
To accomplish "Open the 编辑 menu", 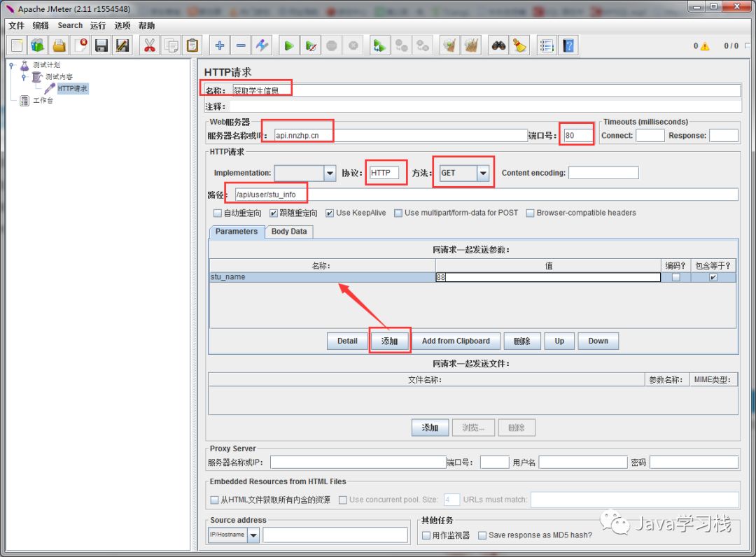I will coord(41,25).
